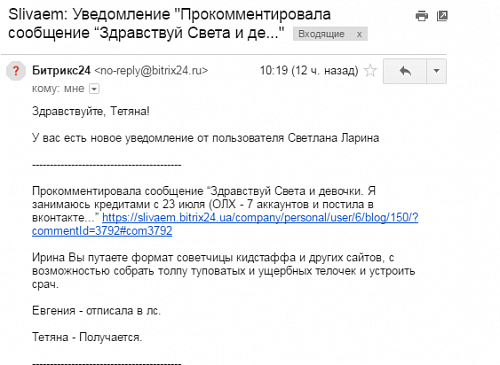Remove the Входящие label with x
Viewport: 500px width, 365px height.
point(359,34)
